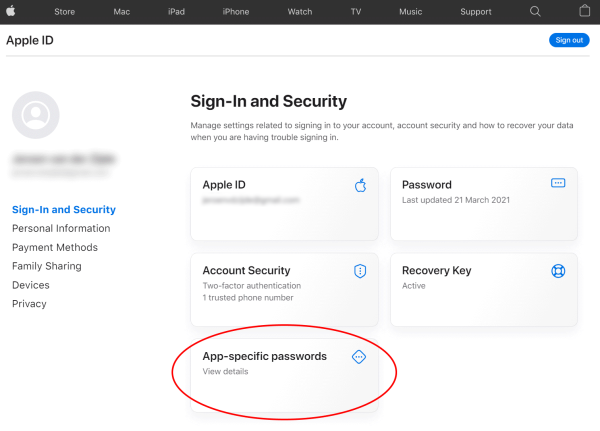Screen dimensions: 600x431
Task: Click the Password card dots icon
Action: [x=558, y=184]
